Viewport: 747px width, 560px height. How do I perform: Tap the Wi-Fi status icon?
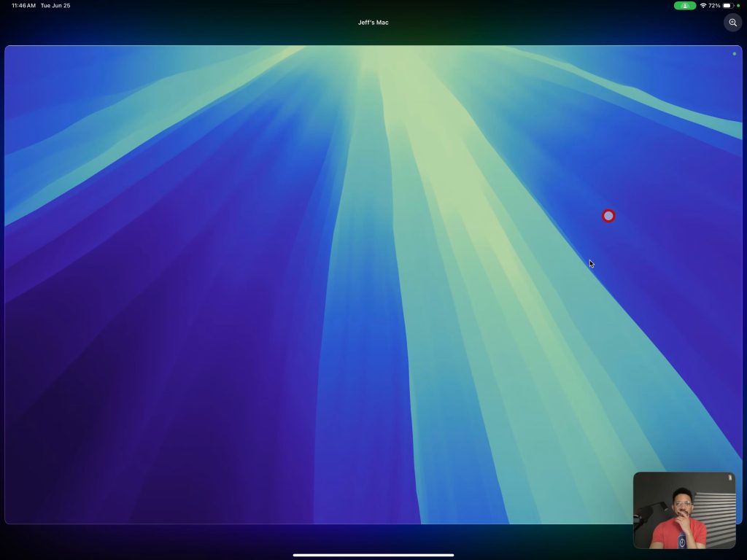[703, 6]
